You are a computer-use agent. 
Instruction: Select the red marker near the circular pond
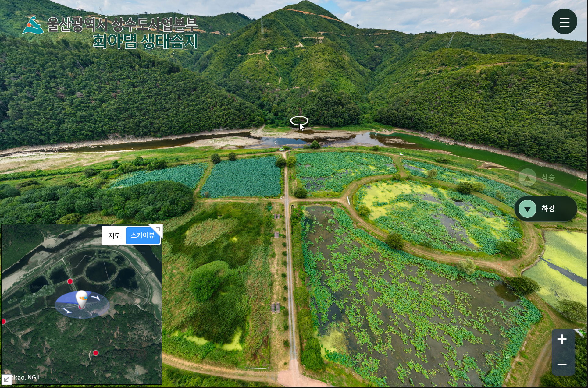[x=70, y=281]
